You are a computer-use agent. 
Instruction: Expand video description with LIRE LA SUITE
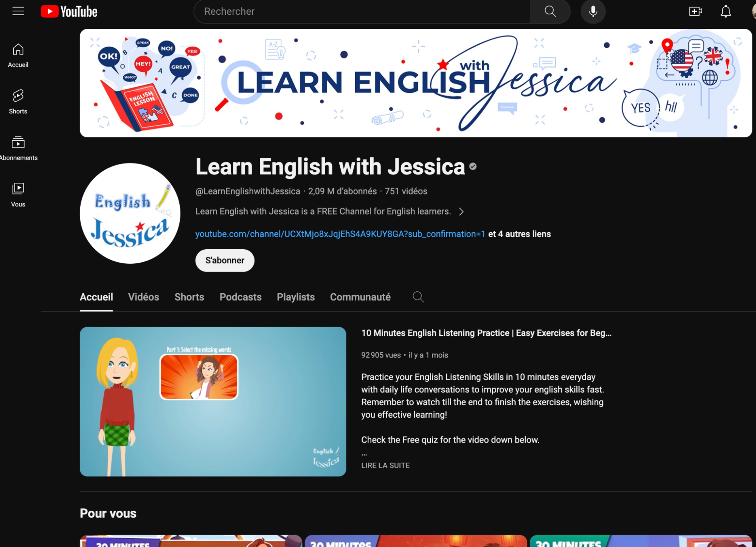pyautogui.click(x=385, y=465)
